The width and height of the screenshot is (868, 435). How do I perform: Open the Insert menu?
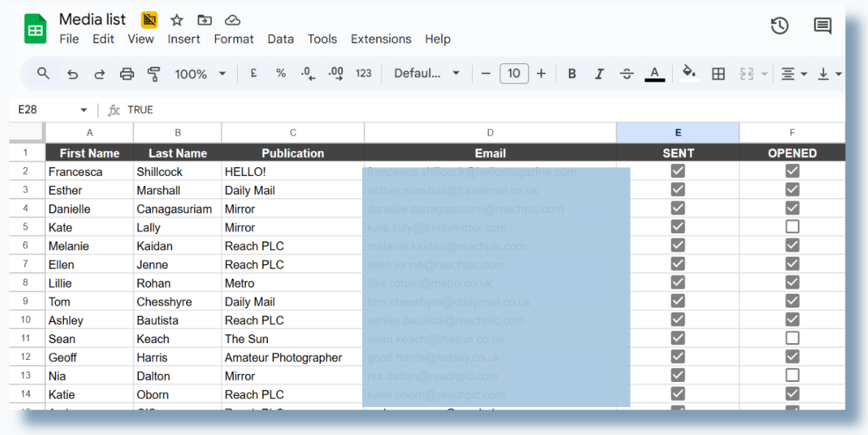point(184,39)
